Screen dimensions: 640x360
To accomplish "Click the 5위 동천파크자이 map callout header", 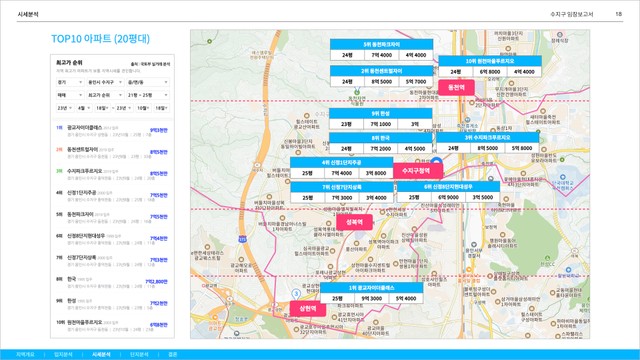I will 381,44.
